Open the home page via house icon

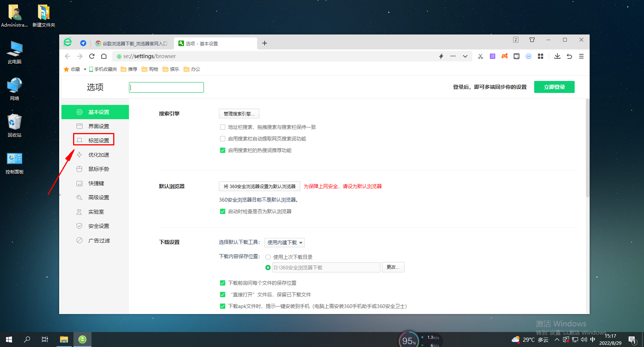pyautogui.click(x=104, y=56)
